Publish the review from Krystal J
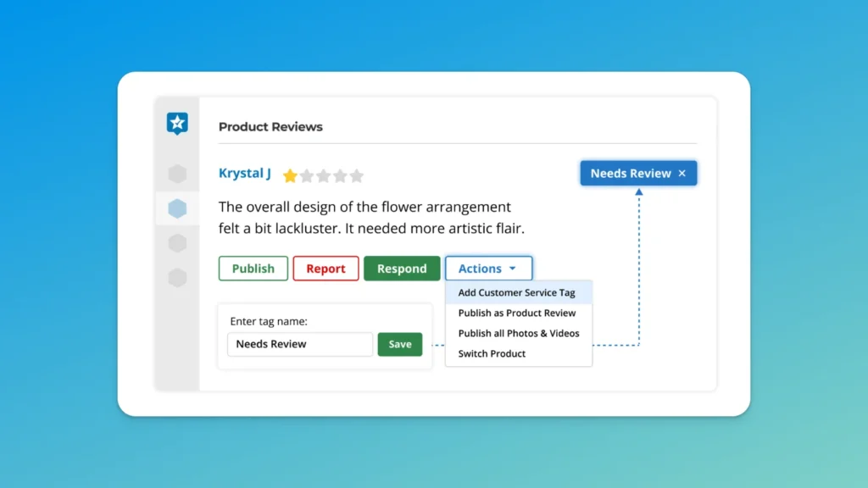 tap(253, 268)
